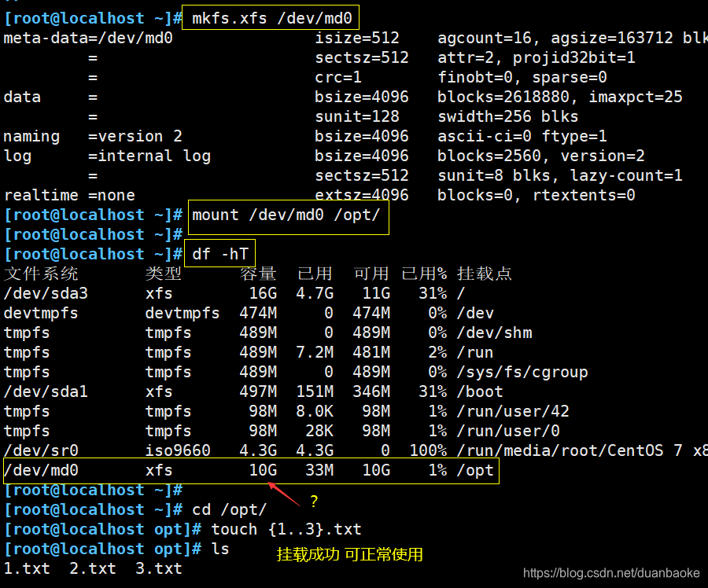This screenshot has width=708, height=588.
Task: Click the 'df -hT' command text
Action: [220, 254]
